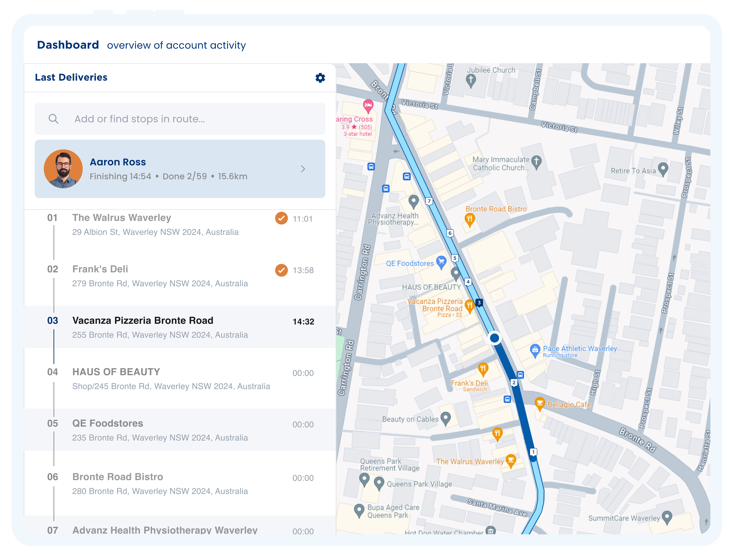Viewport: 734px width, 560px height.
Task: Toggle completion checkmark for Frank's Deli
Action: pyautogui.click(x=282, y=270)
